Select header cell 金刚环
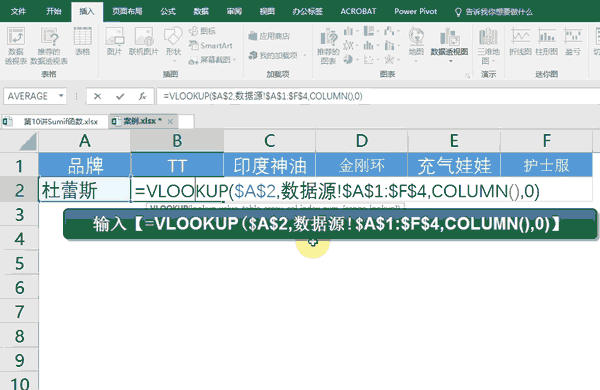600x390 pixels. 362,165
